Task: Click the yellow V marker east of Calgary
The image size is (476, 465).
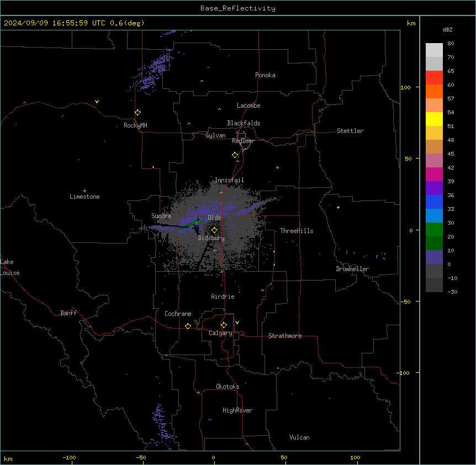Action: tap(237, 323)
